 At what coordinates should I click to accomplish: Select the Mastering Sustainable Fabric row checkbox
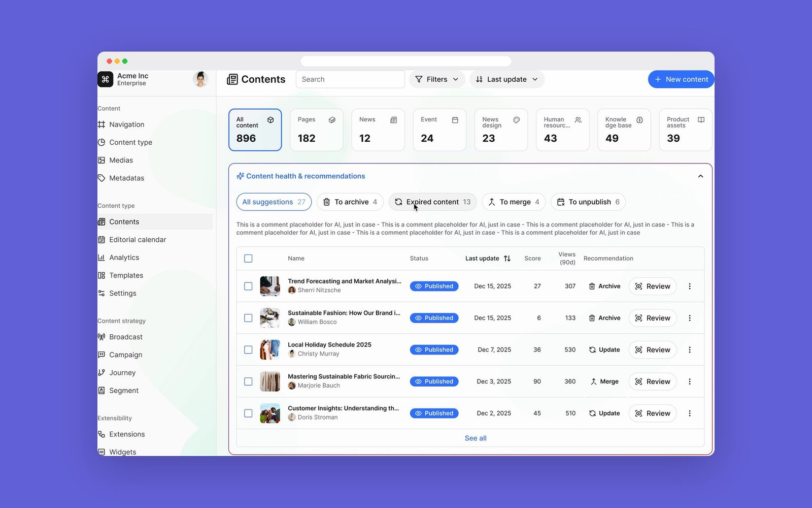click(248, 382)
